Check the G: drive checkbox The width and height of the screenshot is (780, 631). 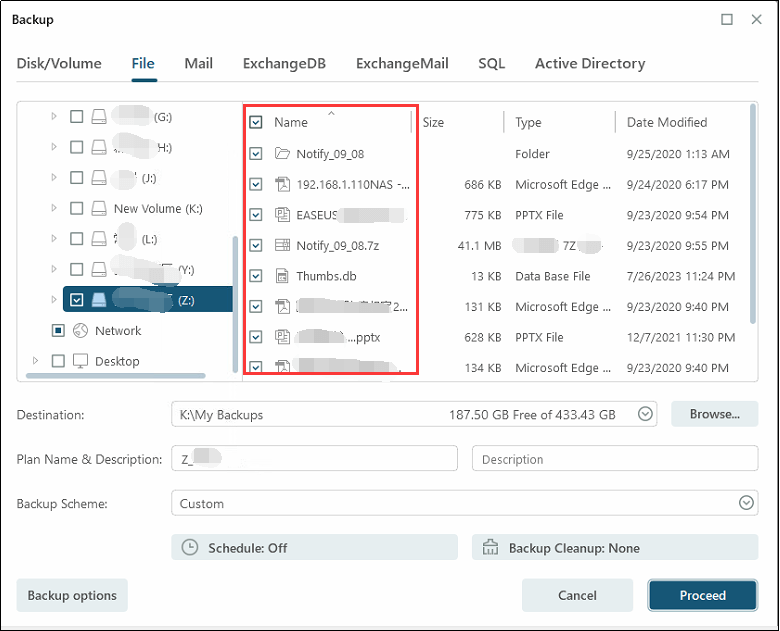click(x=77, y=117)
